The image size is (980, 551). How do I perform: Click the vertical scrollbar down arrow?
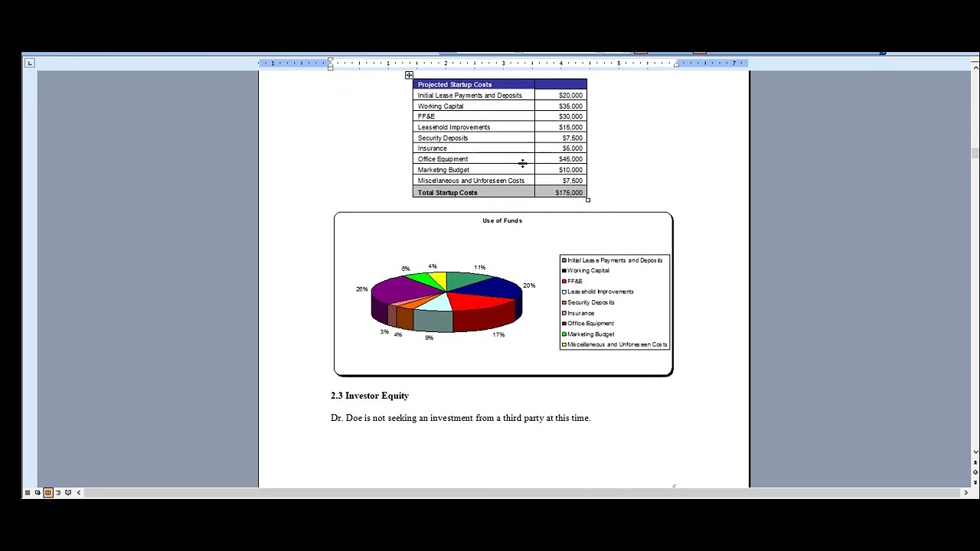(x=975, y=452)
